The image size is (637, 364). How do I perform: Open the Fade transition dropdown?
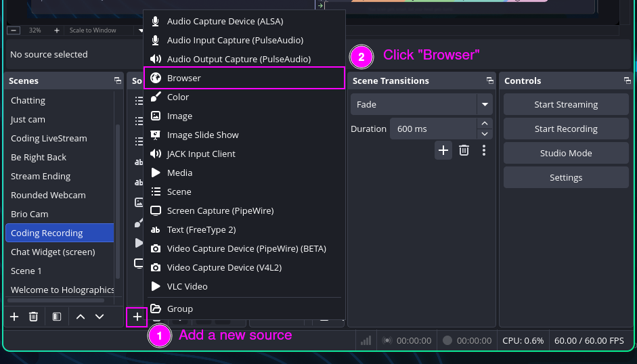pyautogui.click(x=422, y=104)
